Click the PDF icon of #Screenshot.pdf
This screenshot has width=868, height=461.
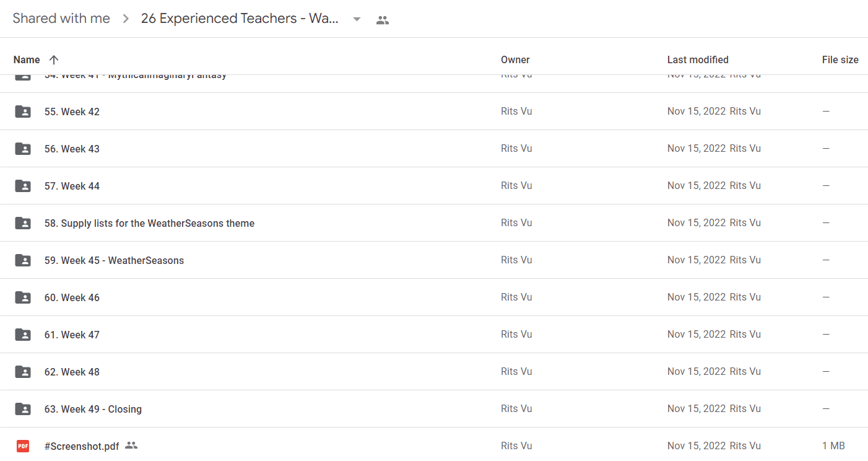[x=23, y=446]
